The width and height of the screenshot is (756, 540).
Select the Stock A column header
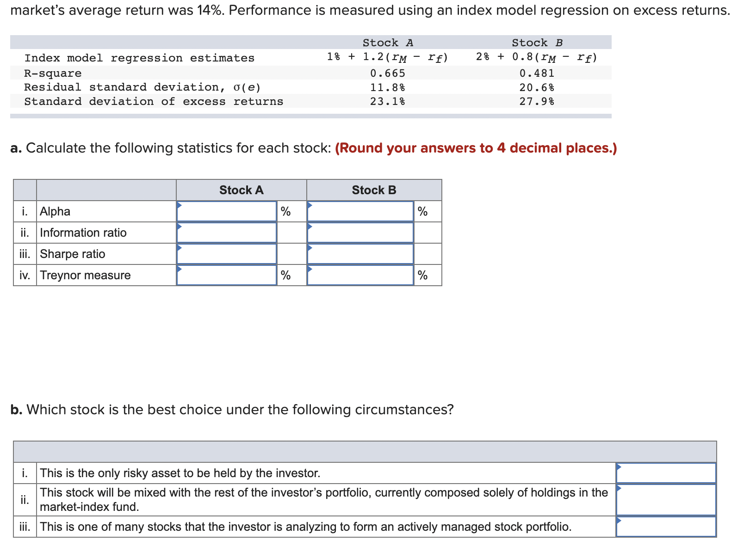point(241,190)
